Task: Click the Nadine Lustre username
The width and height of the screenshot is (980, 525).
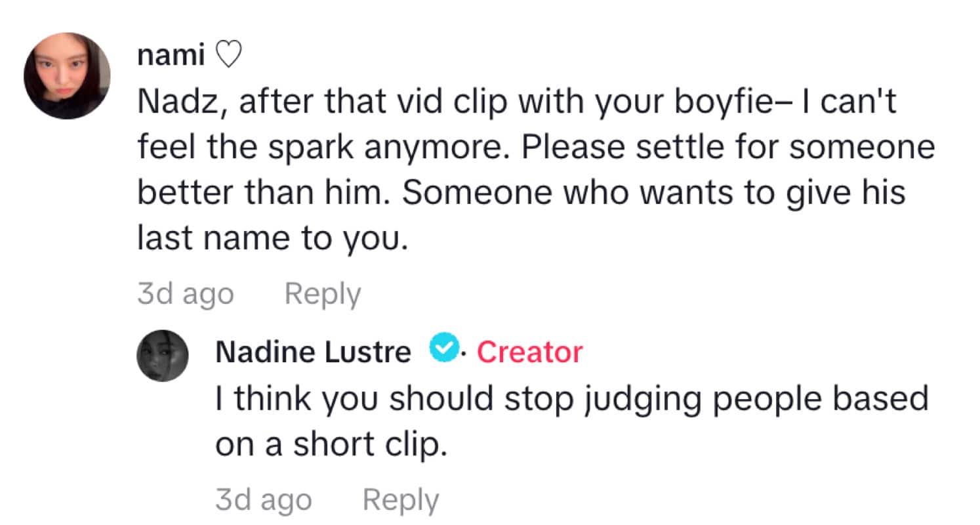Action: click(x=314, y=352)
